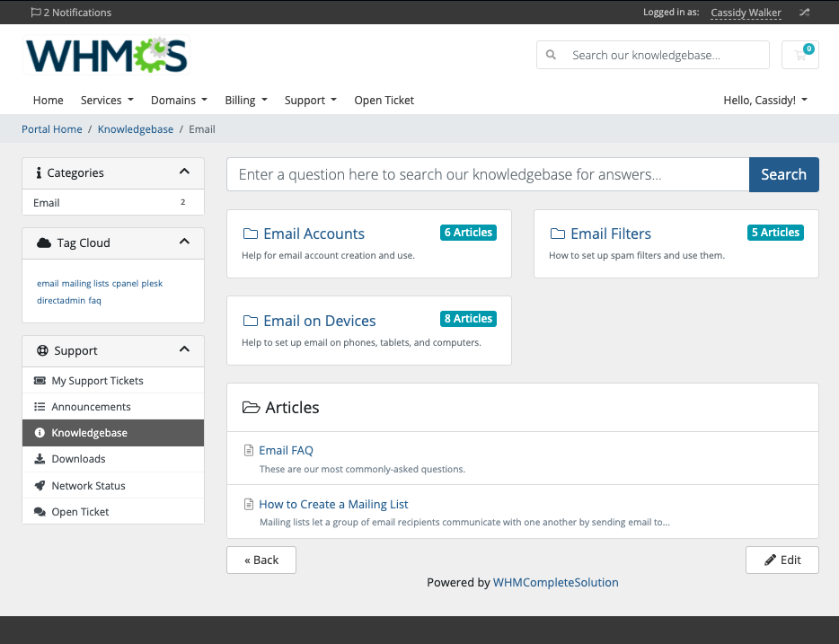Viewport: 839px width, 644px height.
Task: Select the 'cpanel' tag
Action: coord(125,283)
